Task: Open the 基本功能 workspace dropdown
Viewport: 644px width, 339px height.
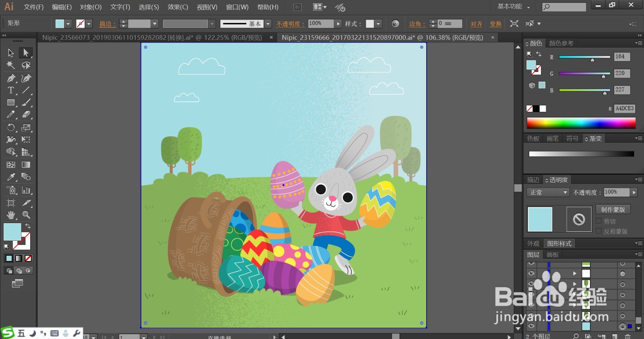Action: click(x=514, y=6)
